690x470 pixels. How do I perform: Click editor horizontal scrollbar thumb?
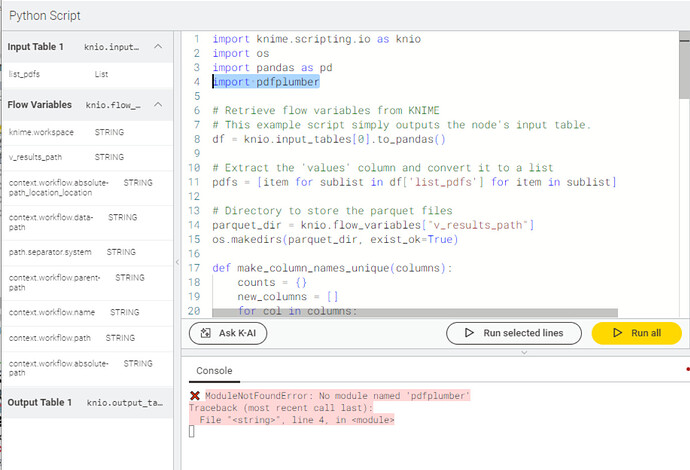coord(415,312)
